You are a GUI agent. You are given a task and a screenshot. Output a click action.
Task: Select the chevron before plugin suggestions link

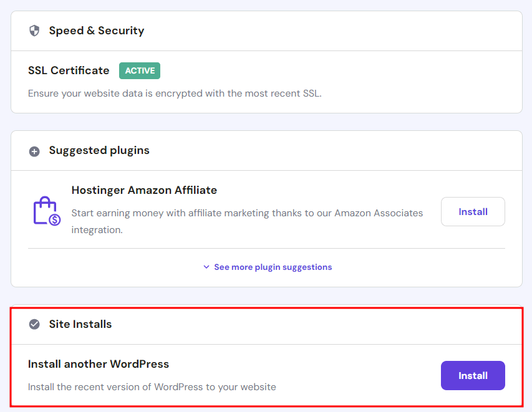(x=206, y=267)
